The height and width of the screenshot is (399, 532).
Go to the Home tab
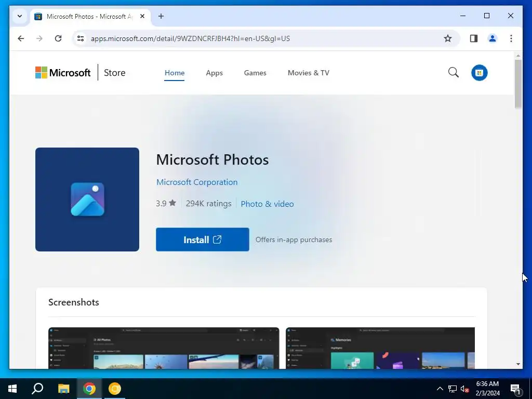point(175,73)
